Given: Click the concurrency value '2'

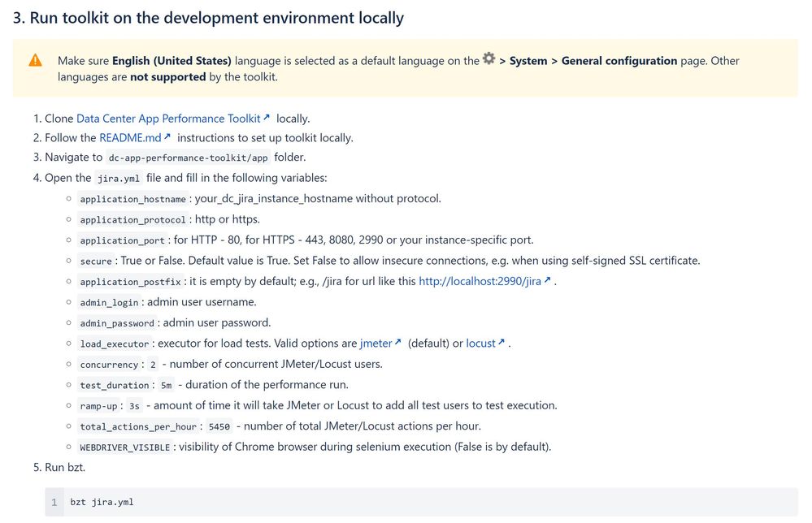Looking at the screenshot, I should (x=153, y=365).
